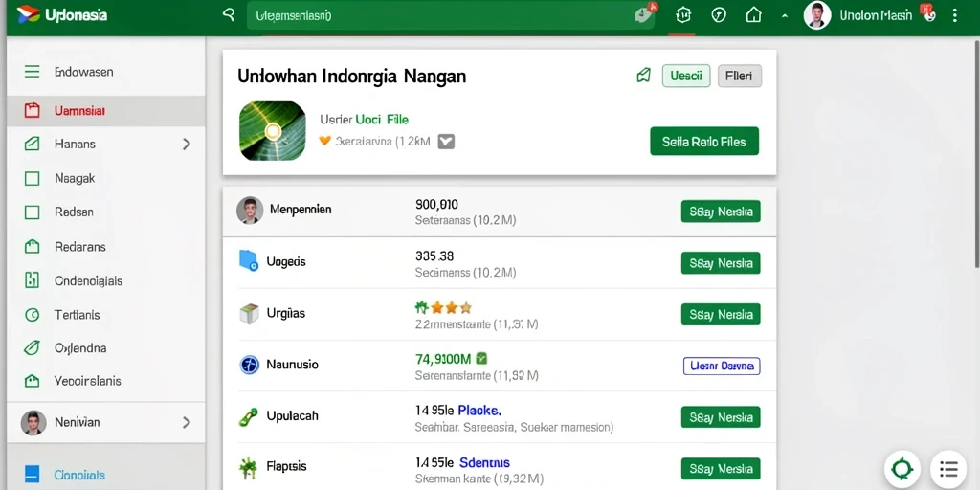Click the blue Naunusio round icon
Viewport: 980px width, 490px height.
pyautogui.click(x=250, y=365)
